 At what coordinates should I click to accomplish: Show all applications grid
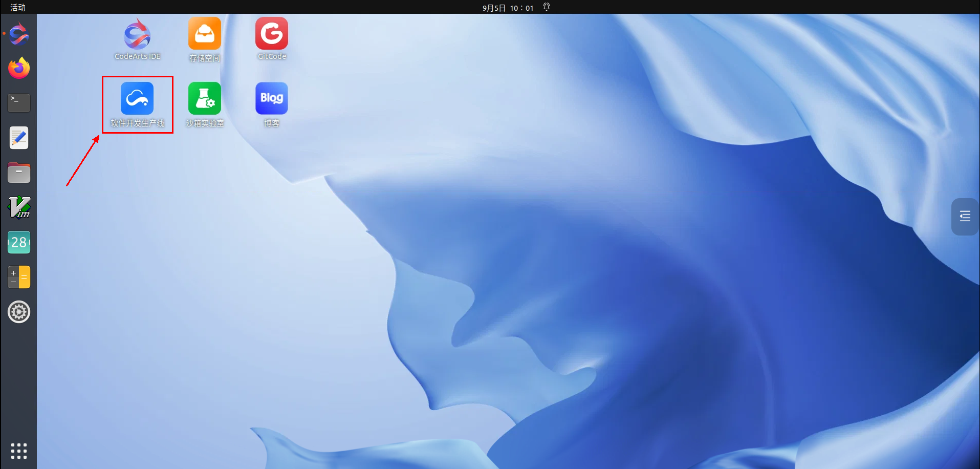tap(19, 451)
